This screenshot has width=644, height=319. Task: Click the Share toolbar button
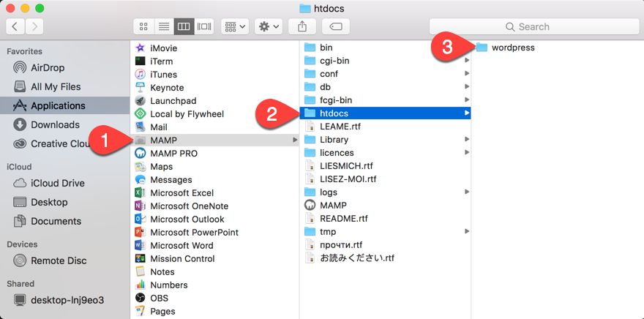[x=302, y=26]
